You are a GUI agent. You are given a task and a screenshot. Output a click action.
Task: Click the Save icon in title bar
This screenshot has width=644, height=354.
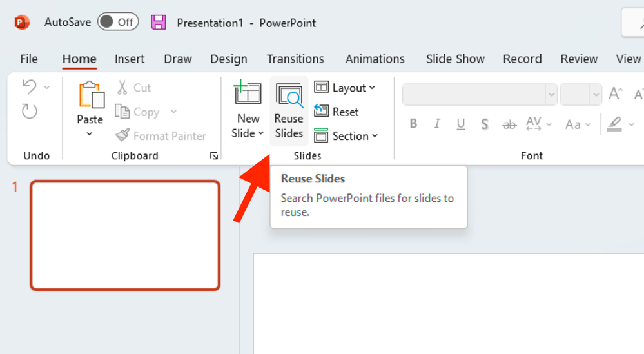coord(159,23)
